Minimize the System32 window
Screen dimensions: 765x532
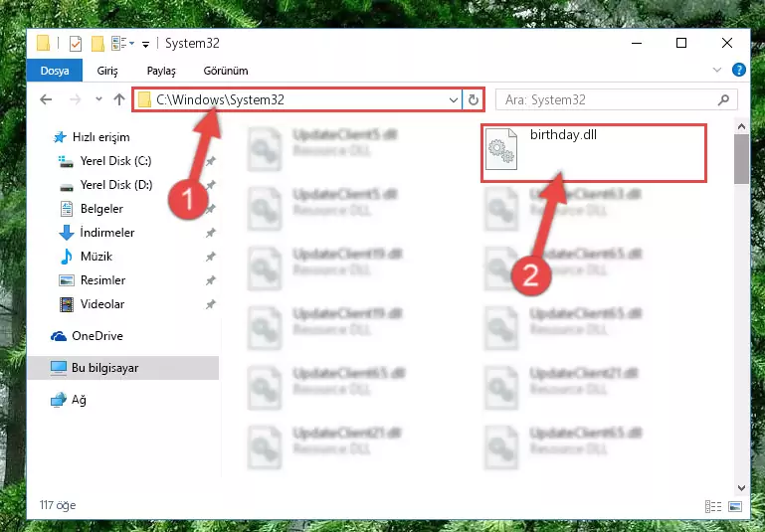637,43
